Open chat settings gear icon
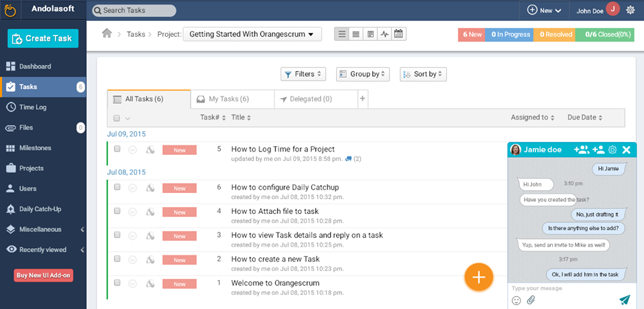The image size is (644, 309). [612, 149]
